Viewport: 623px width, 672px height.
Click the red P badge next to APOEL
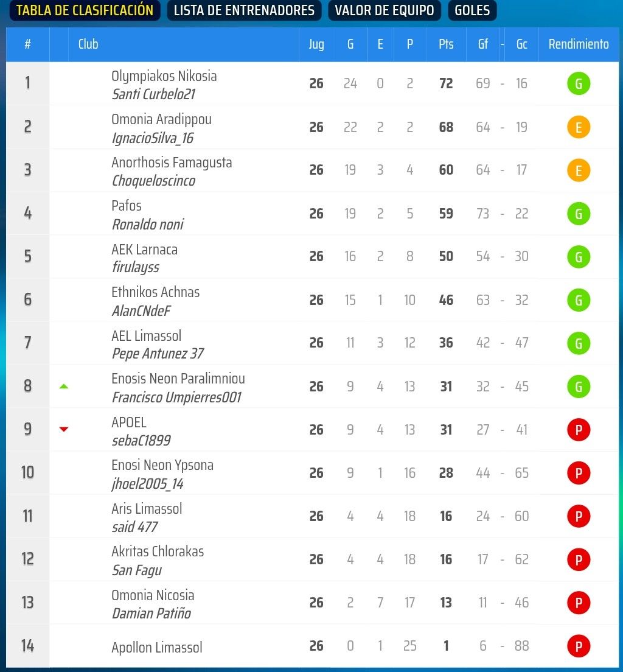tap(578, 430)
